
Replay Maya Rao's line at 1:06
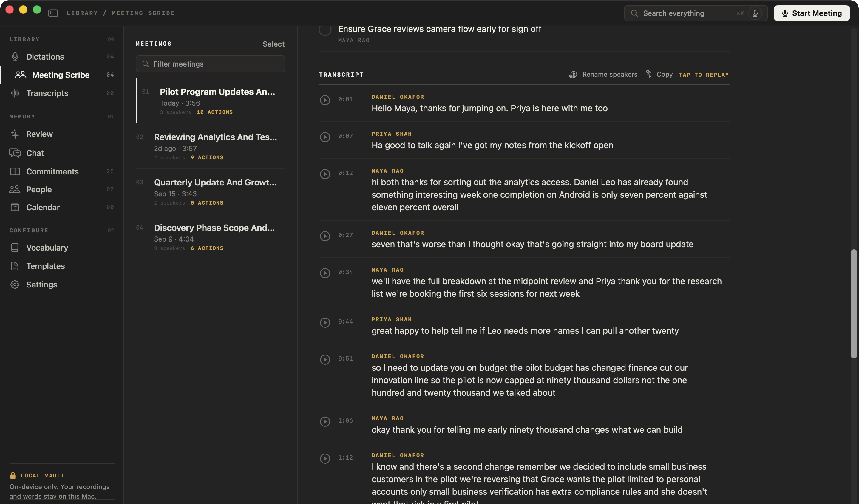[325, 421]
